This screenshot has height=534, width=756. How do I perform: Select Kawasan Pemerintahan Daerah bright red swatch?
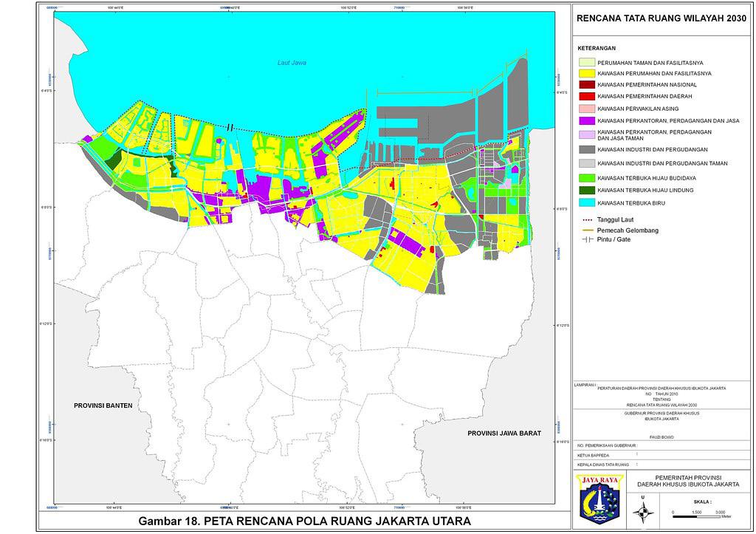coord(586,96)
